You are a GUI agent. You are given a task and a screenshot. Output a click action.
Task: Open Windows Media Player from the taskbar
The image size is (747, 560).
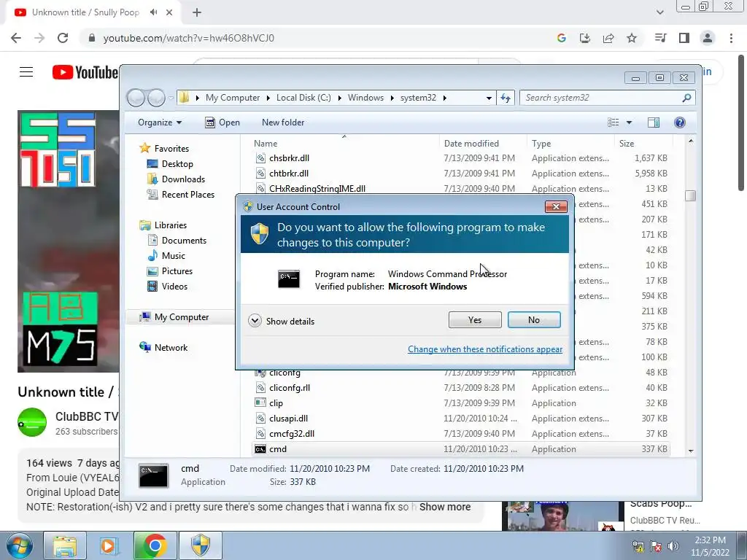pyautogui.click(x=109, y=545)
